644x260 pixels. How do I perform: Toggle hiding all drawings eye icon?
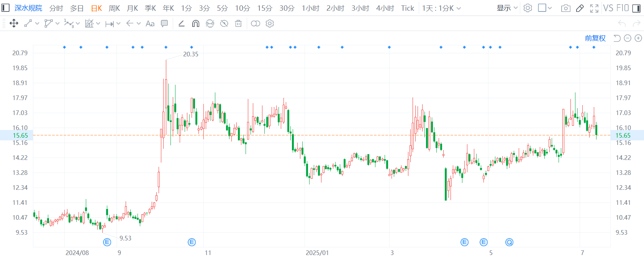tap(224, 23)
